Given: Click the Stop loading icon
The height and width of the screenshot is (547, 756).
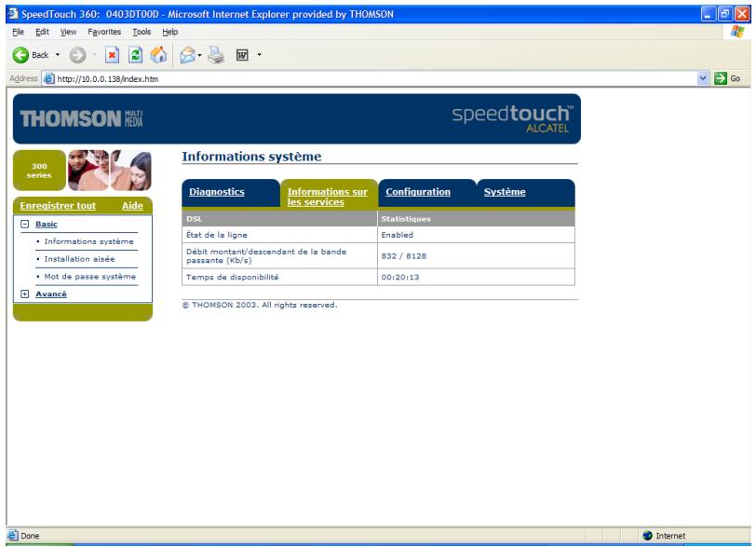Looking at the screenshot, I should [112, 55].
